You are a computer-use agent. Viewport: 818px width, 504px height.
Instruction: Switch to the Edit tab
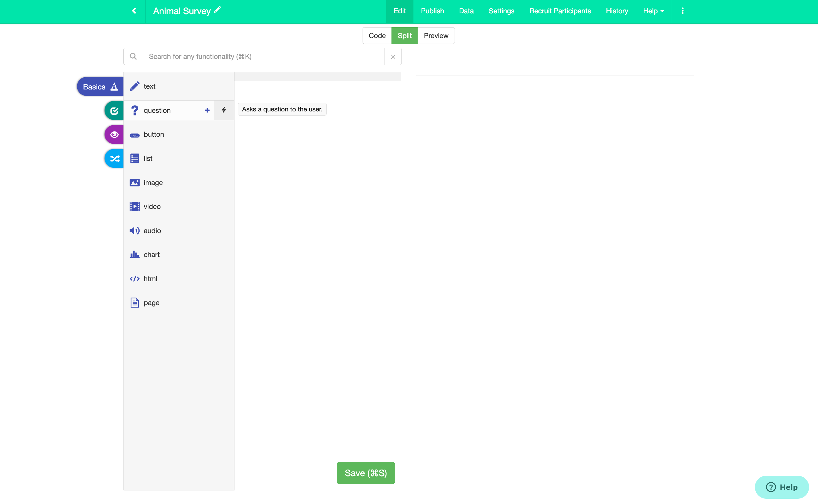click(400, 11)
